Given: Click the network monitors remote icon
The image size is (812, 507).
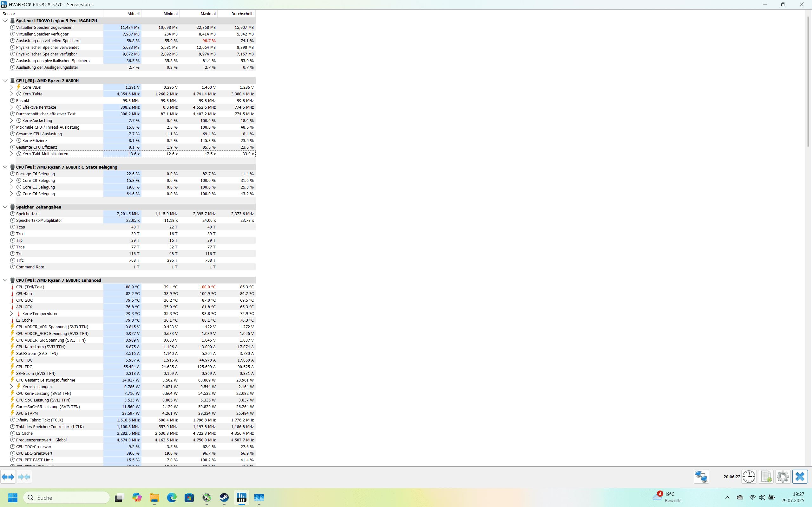Looking at the screenshot, I should (701, 477).
